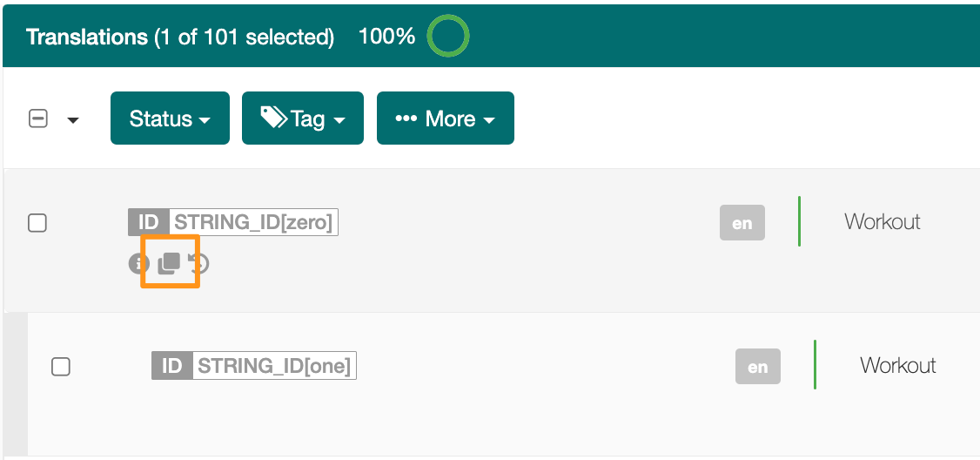Click the green 100% progress circle
The image size is (980, 460).
coord(448,36)
